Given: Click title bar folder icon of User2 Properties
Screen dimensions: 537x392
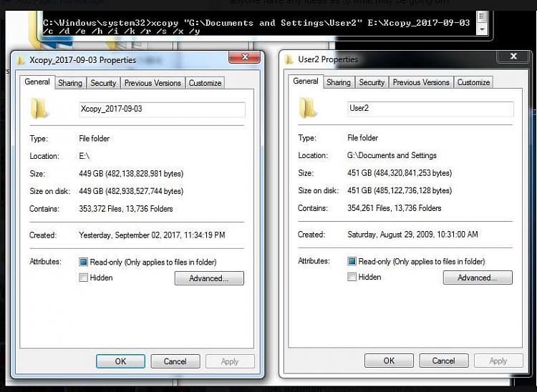Looking at the screenshot, I should 289,59.
